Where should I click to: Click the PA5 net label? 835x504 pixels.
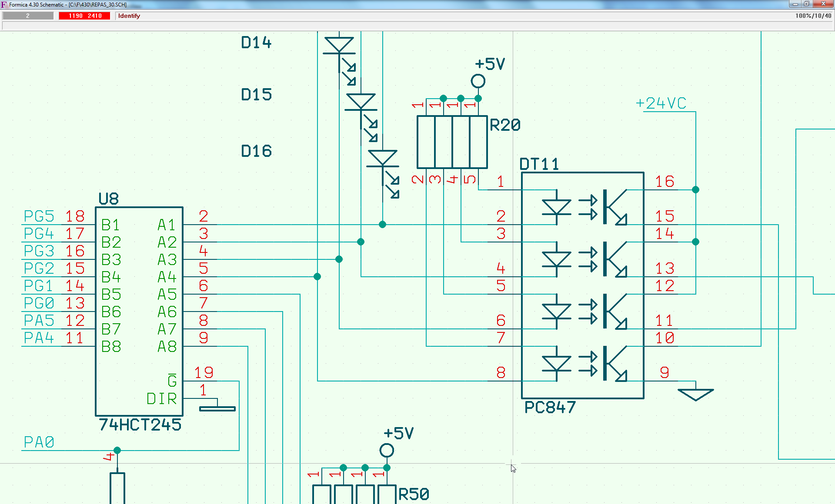(39, 321)
